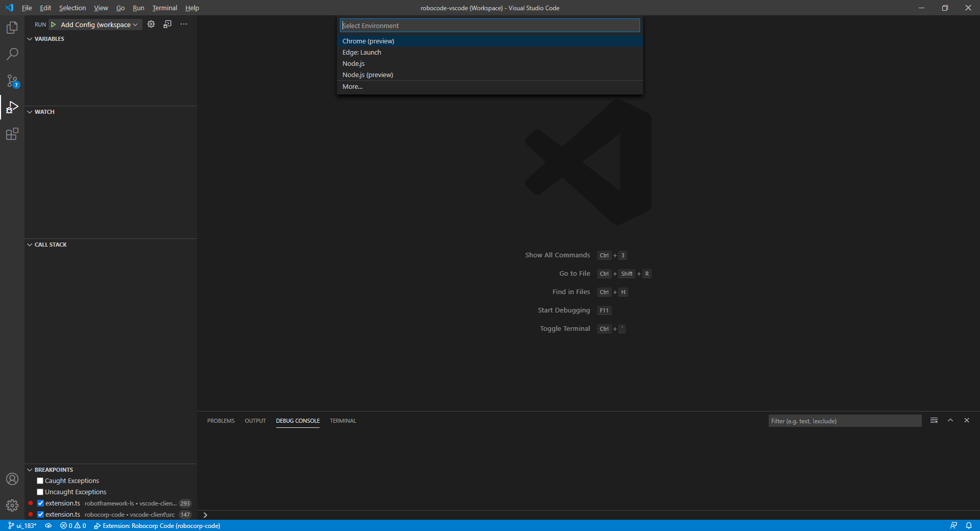This screenshot has width=980, height=531.
Task: Open the Run menu
Action: click(138, 8)
